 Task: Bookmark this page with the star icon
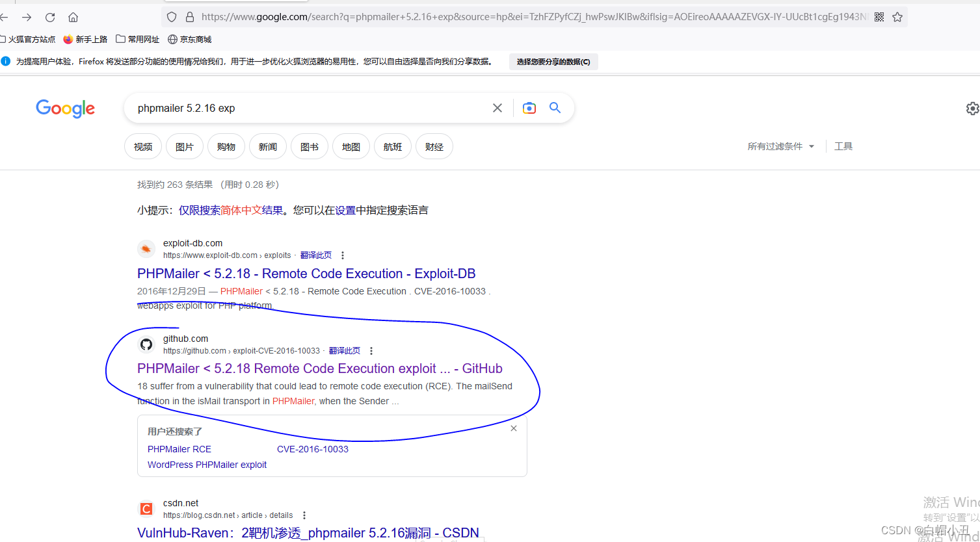[897, 17]
